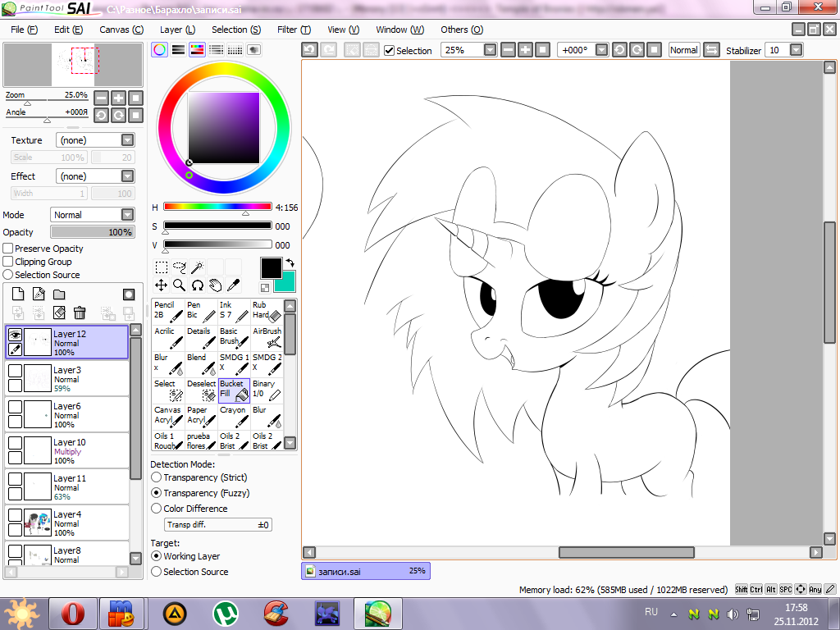This screenshot has width=840, height=630.
Task: Flip the canvas view horizontally
Action: click(711, 50)
